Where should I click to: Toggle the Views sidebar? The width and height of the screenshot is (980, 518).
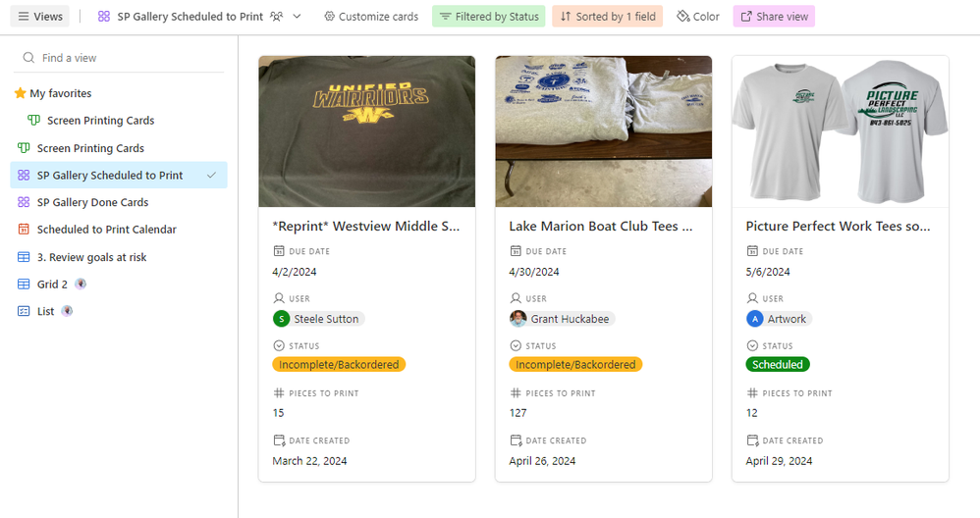(40, 17)
